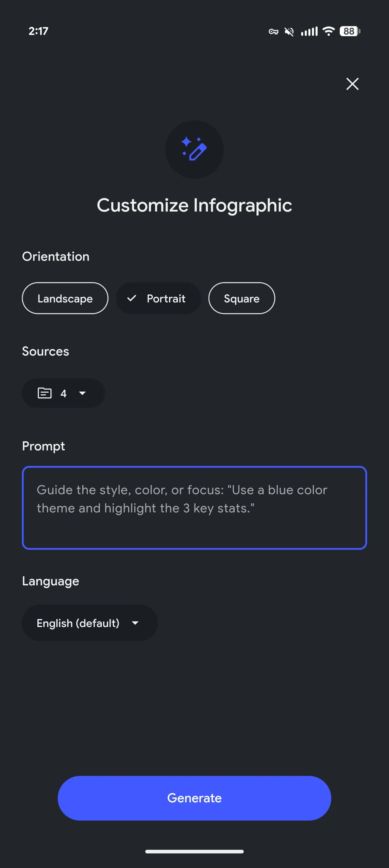Close the Customize Infographic dialog
Viewport: 389px width, 868px height.
coord(352,84)
